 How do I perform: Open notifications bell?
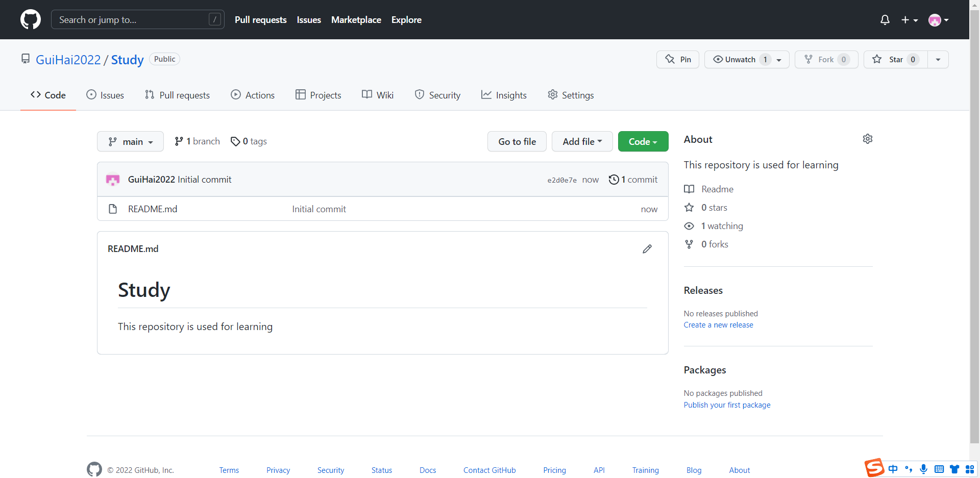tap(885, 20)
